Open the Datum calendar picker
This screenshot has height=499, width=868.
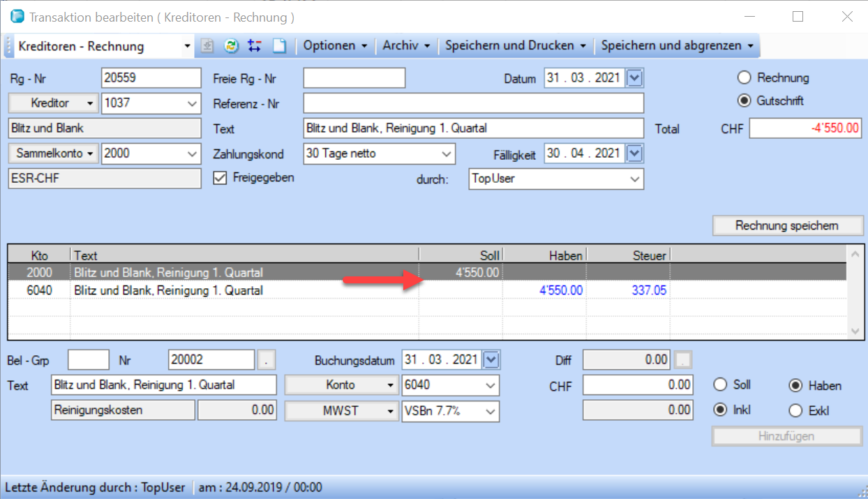tap(634, 78)
